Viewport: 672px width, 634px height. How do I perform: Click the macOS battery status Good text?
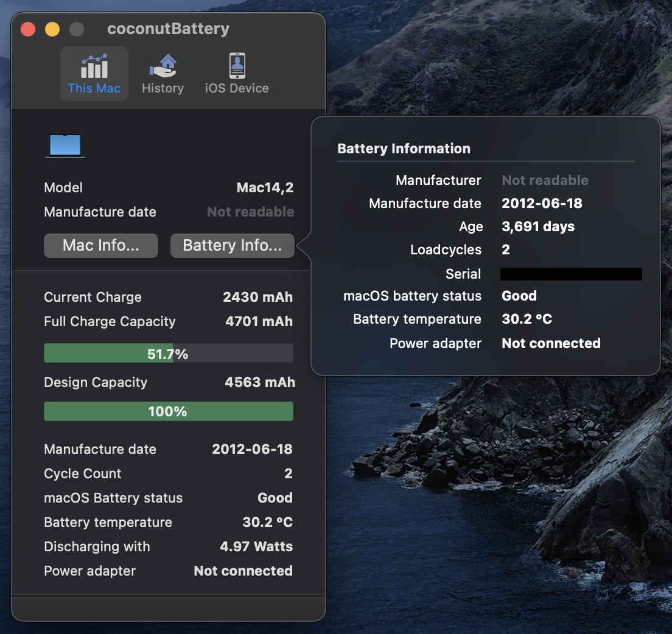point(519,296)
